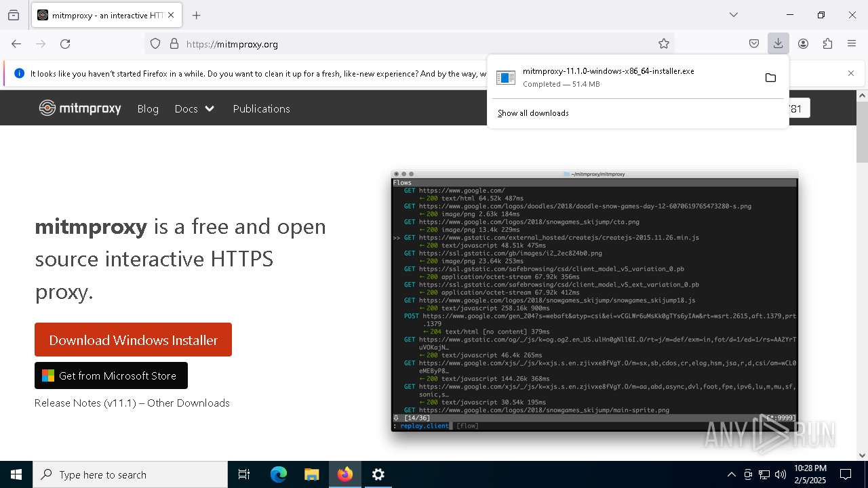This screenshot has height=488, width=868.
Task: Launch Microsoft Edge from the taskbar
Action: coord(279,474)
